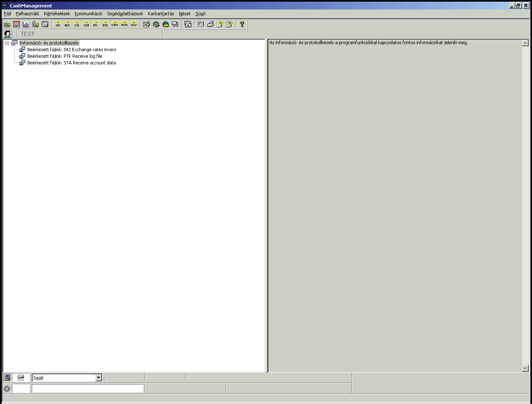Select DKI Exchange rates invers entry
532x404 pixels.
tap(72, 50)
